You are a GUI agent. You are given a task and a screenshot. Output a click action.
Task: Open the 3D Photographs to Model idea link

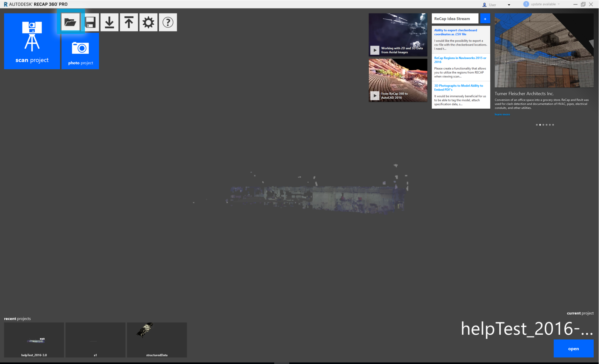[458, 88]
